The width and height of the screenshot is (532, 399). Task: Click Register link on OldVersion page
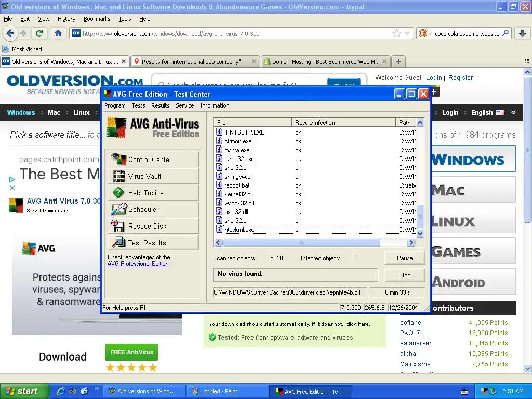point(460,78)
